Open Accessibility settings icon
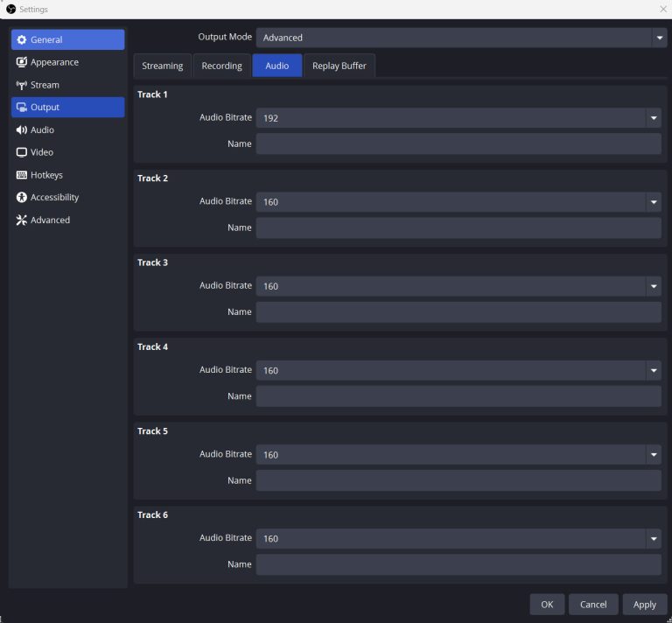672x623 pixels. click(x=22, y=198)
